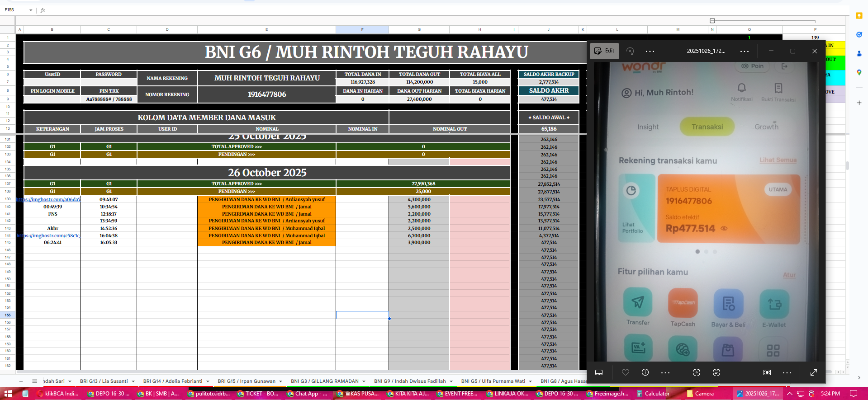
Task: Open Notepad icon in taskbar
Action: coord(25,394)
